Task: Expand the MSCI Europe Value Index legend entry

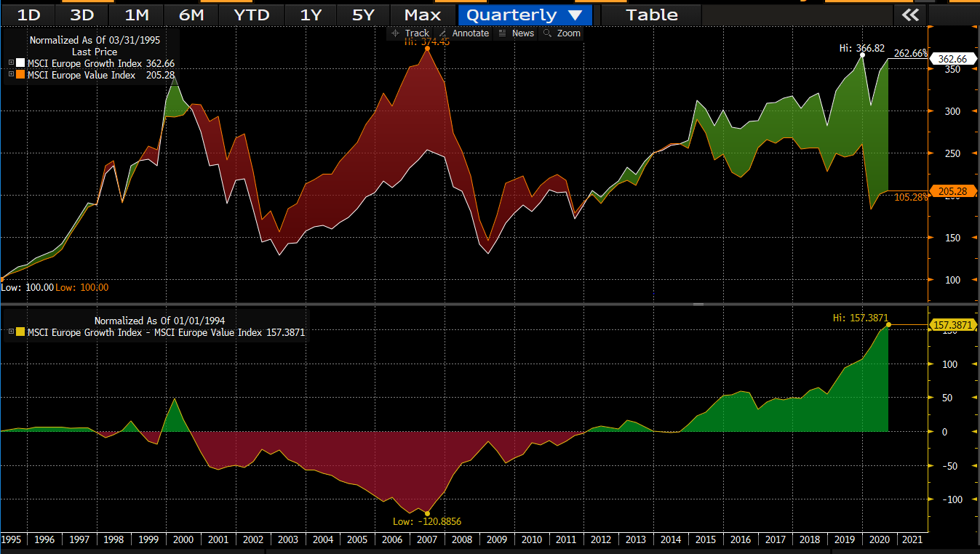Action: click(x=10, y=74)
